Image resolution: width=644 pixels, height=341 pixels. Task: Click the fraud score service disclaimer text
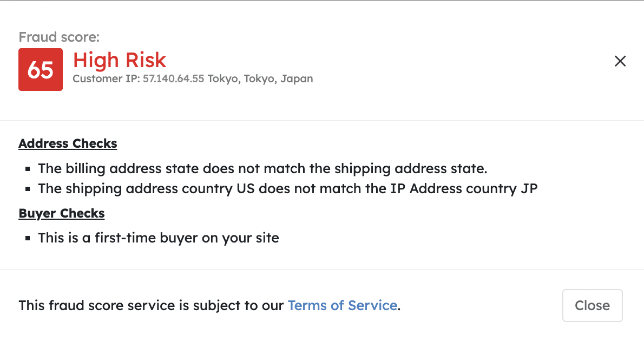[x=152, y=306]
